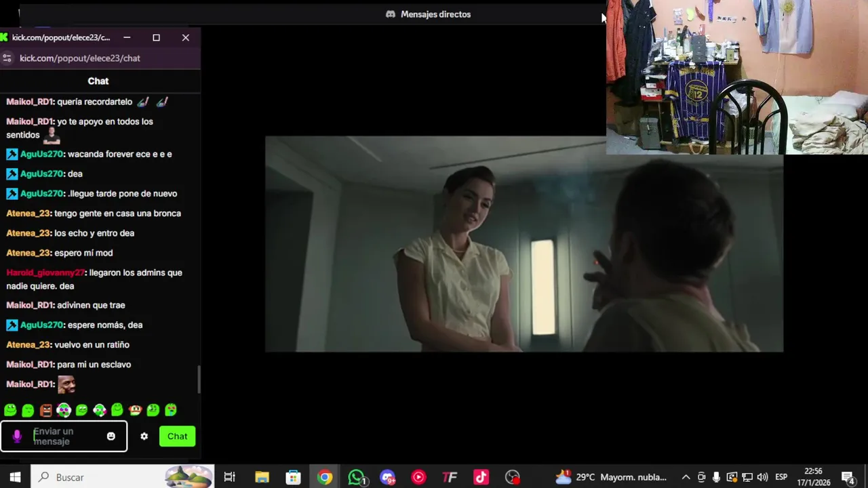Open Discord from taskbar

(x=388, y=477)
